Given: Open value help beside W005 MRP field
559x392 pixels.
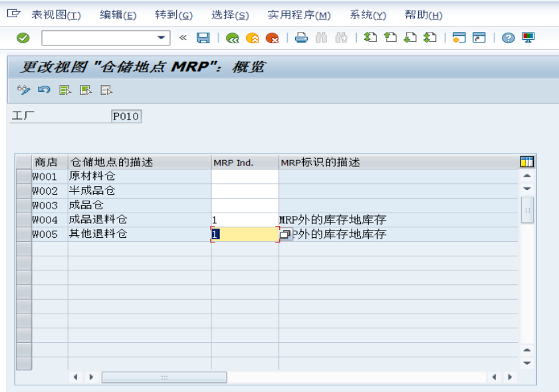Looking at the screenshot, I should point(286,234).
